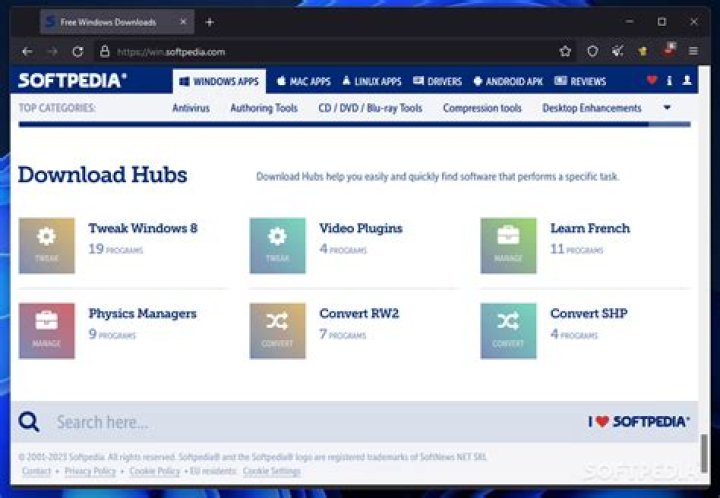Click the Convert RW2 convert tile
The image size is (720, 498).
click(x=277, y=330)
